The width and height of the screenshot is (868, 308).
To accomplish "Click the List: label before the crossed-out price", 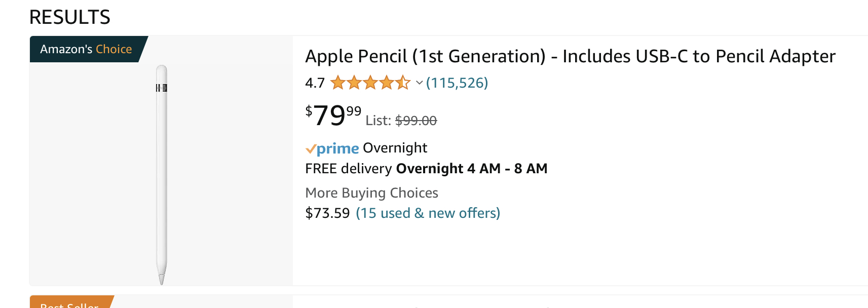I will coord(378,121).
